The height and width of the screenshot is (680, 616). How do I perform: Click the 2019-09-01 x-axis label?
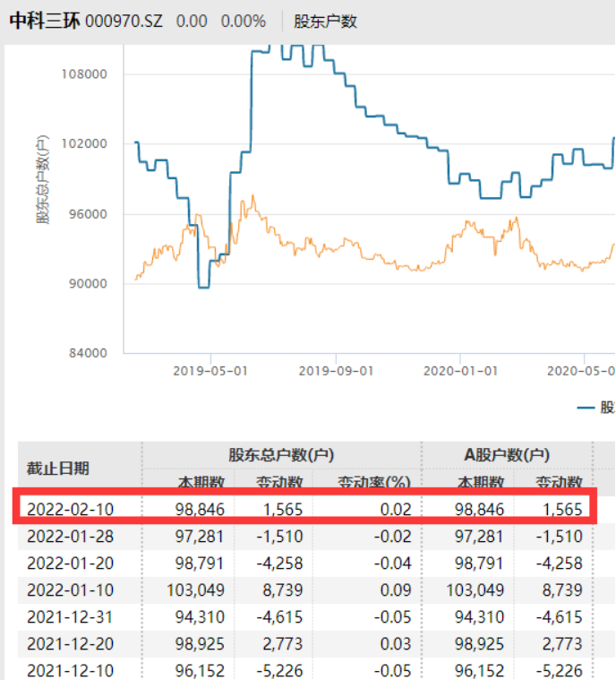(335, 369)
